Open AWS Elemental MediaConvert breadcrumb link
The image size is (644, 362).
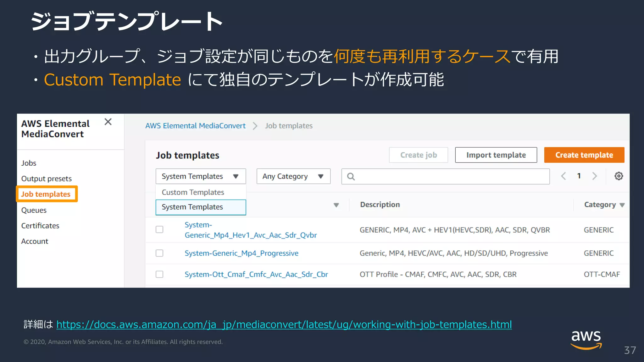click(195, 126)
